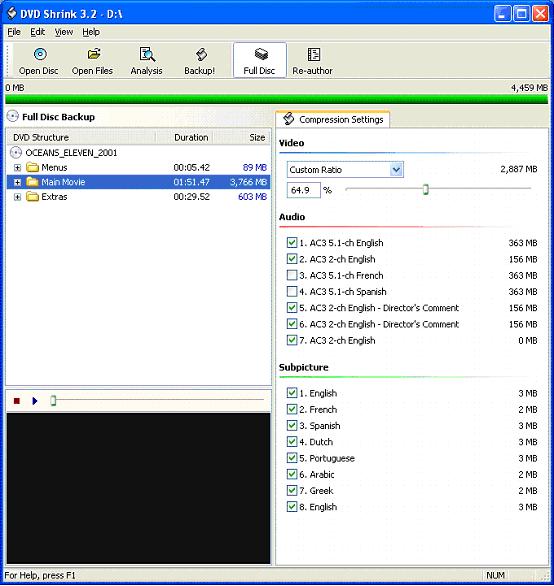Enable audio 3 AC3 5.1-ch French
Screen dimensions: 554x586
tap(292, 275)
